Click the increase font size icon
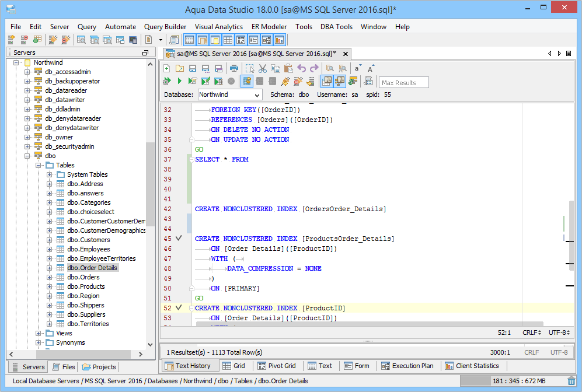Viewport: 582px width, 392px height. point(371,68)
